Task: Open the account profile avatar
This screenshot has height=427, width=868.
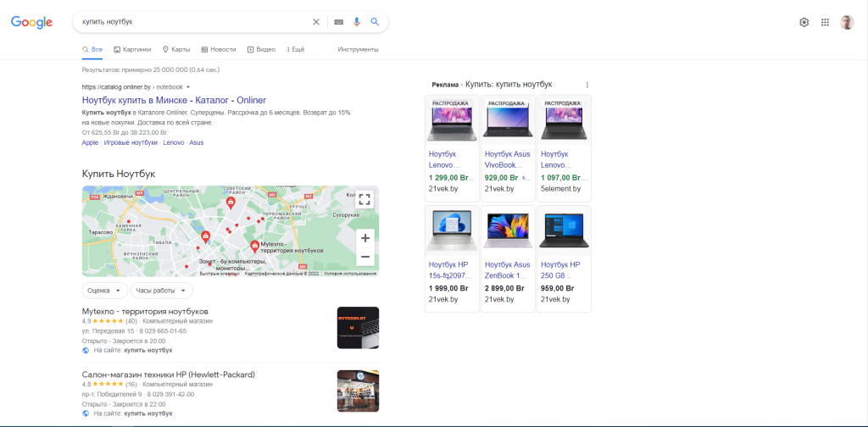Action: tap(847, 22)
